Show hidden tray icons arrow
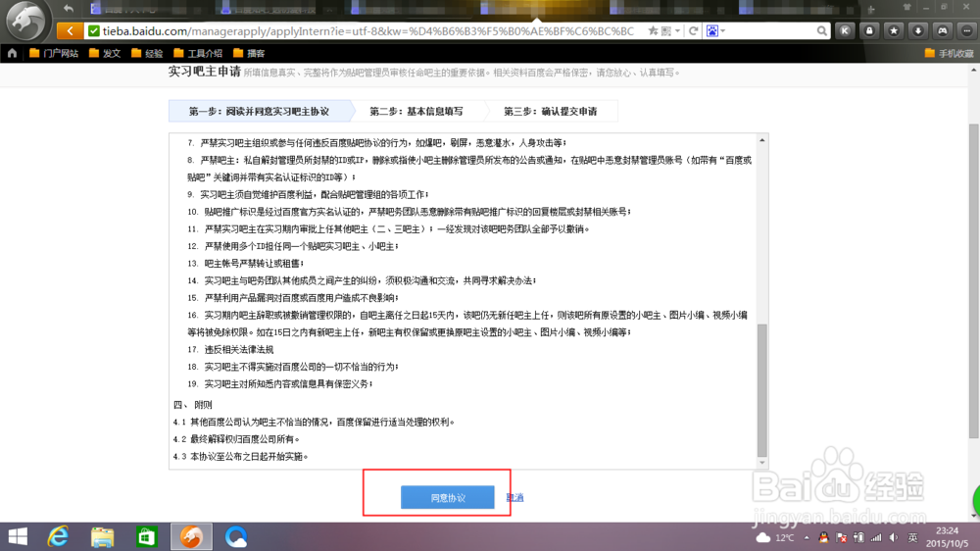 pos(807,538)
